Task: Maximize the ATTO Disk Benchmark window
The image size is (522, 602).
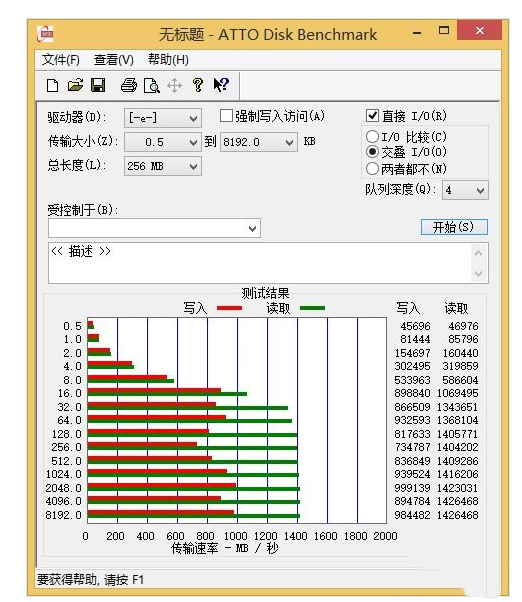Action: pyautogui.click(x=444, y=30)
